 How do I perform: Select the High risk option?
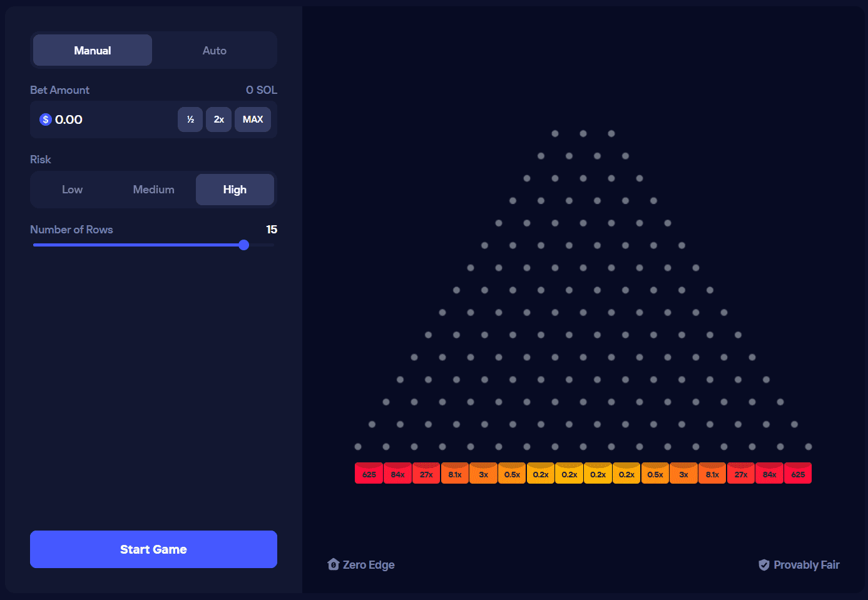(x=235, y=190)
